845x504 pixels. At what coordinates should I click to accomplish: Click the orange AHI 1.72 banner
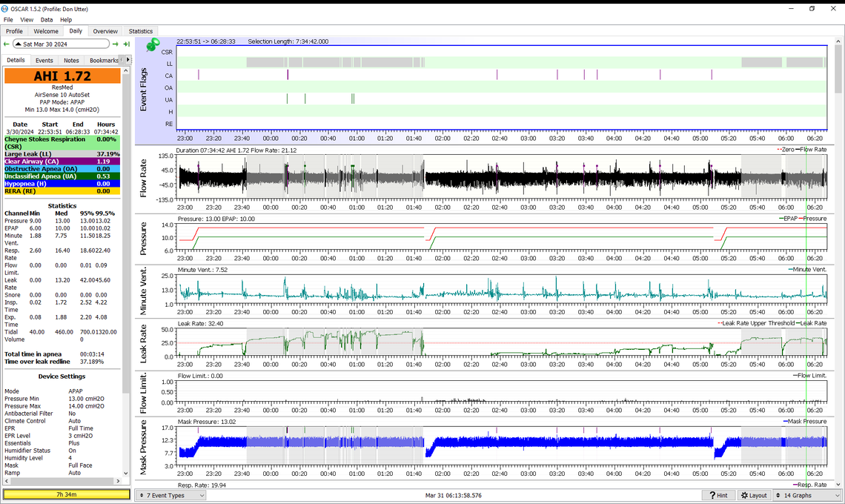click(x=62, y=76)
